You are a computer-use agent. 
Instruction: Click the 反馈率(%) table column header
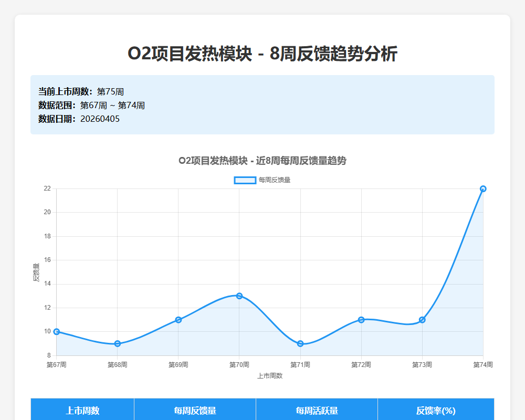click(x=436, y=410)
